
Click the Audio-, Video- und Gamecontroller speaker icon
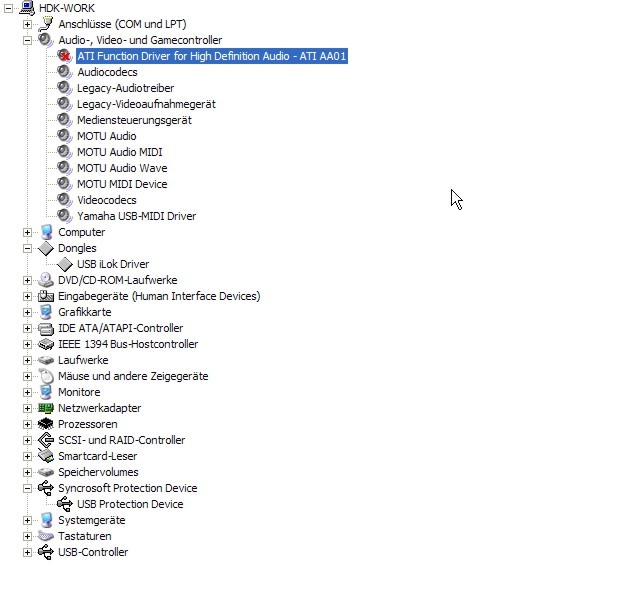(46, 40)
